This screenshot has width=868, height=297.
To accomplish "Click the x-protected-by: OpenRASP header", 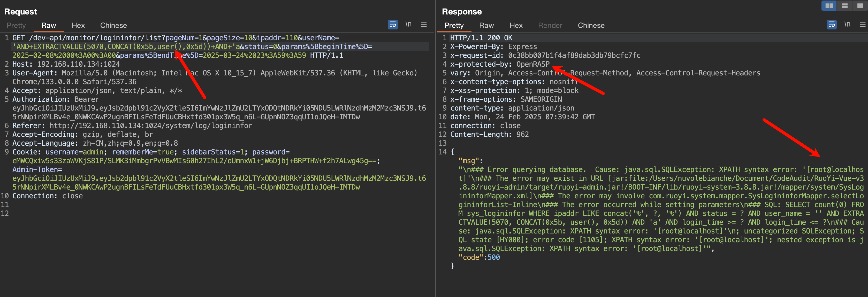I will [500, 64].
